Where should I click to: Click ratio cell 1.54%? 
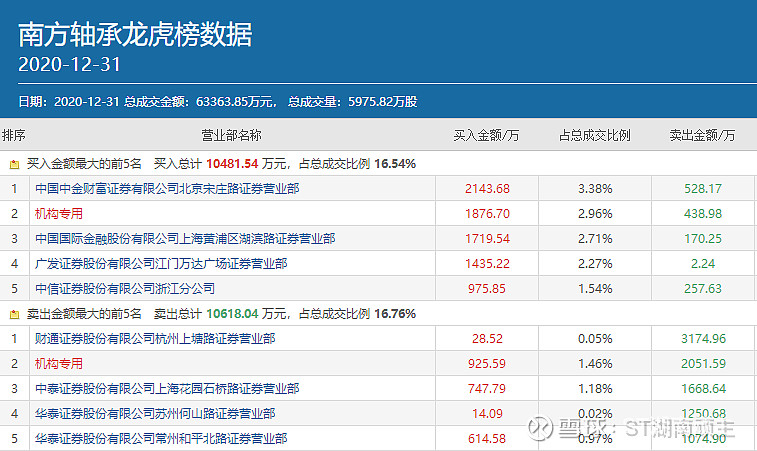click(x=595, y=289)
